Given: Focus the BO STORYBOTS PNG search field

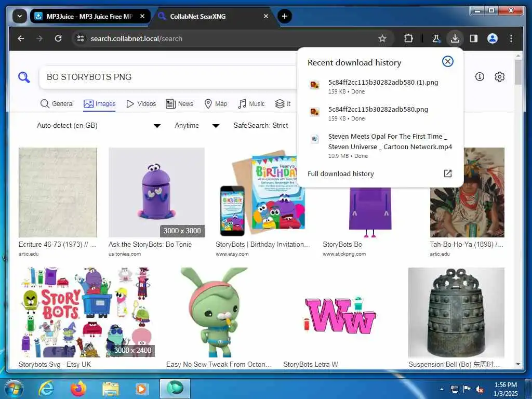Looking at the screenshot, I should 168,77.
